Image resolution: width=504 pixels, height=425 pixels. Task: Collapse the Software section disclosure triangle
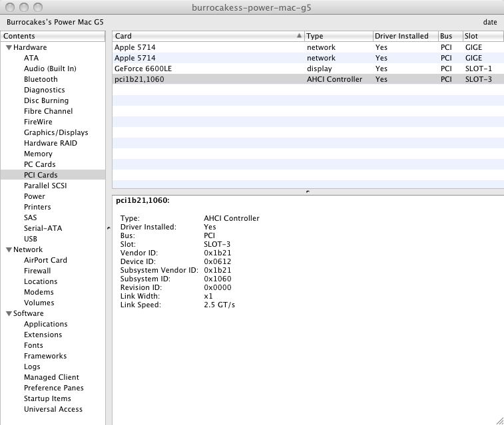click(9, 314)
